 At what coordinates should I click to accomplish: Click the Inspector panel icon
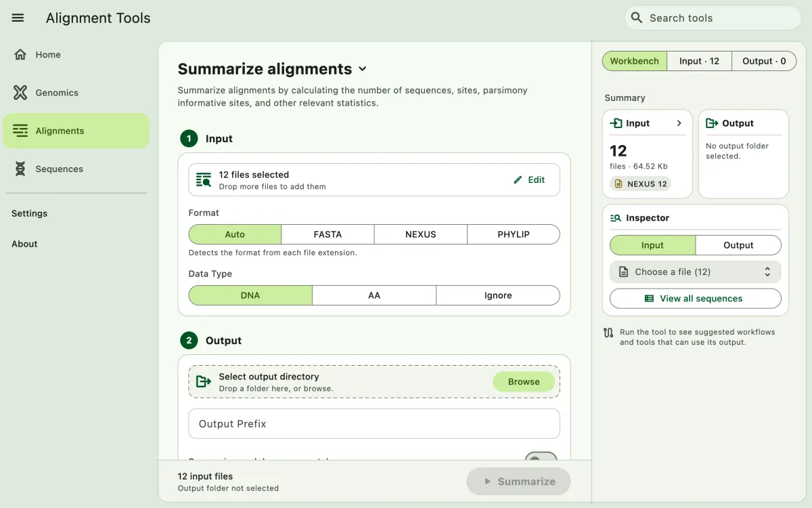click(x=615, y=218)
